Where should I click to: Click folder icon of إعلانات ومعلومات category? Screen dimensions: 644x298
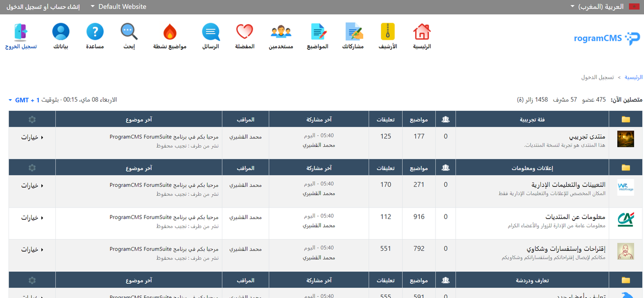coord(626,168)
